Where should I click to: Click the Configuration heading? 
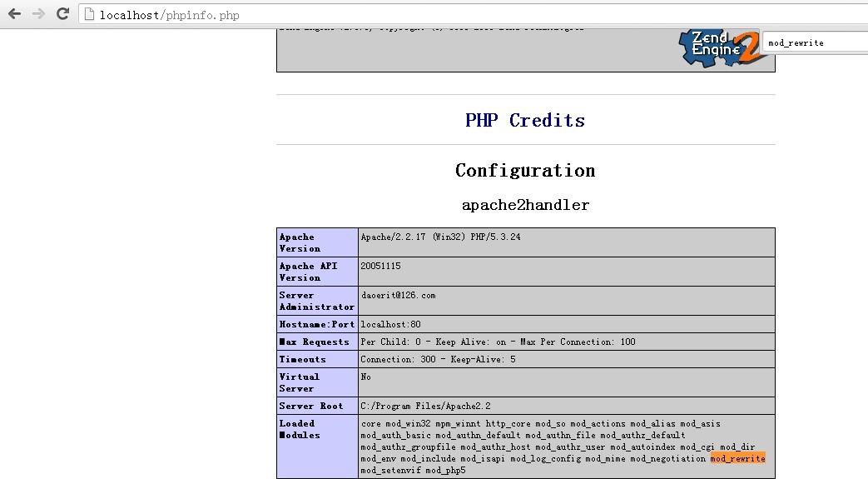(525, 170)
